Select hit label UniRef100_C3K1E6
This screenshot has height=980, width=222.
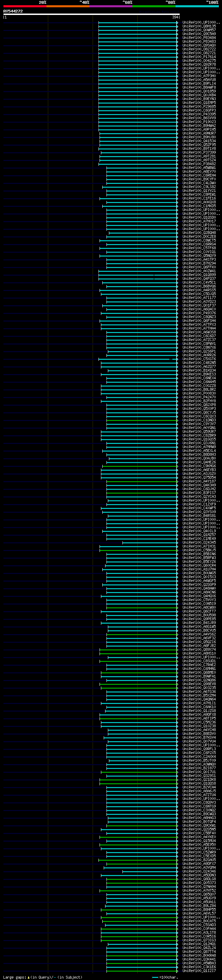click(199, 967)
